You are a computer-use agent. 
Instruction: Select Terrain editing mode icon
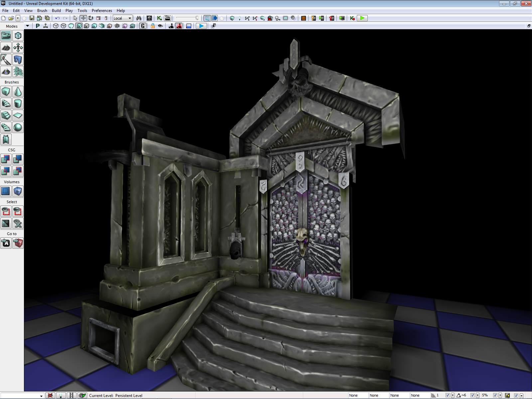pyautogui.click(x=6, y=48)
